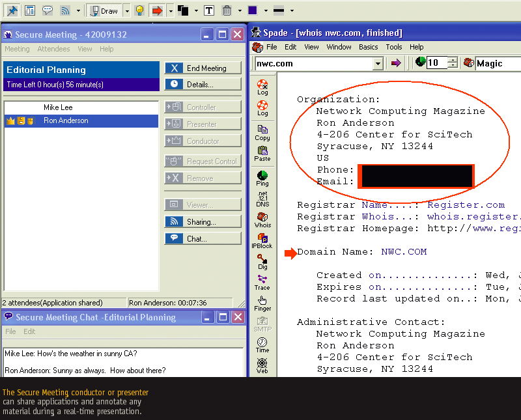
Task: Expand the Draw tool dropdown arrow
Action: click(x=127, y=11)
